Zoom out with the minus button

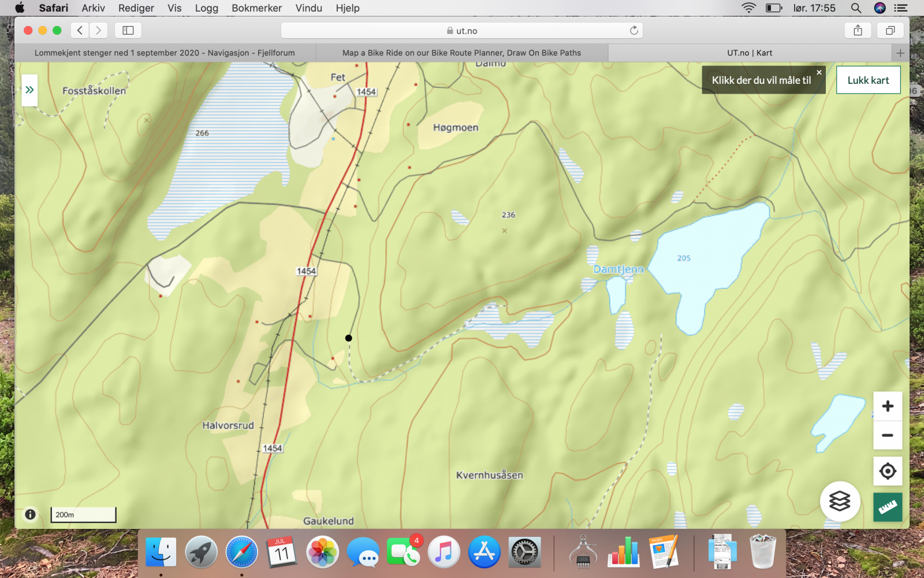pyautogui.click(x=888, y=435)
